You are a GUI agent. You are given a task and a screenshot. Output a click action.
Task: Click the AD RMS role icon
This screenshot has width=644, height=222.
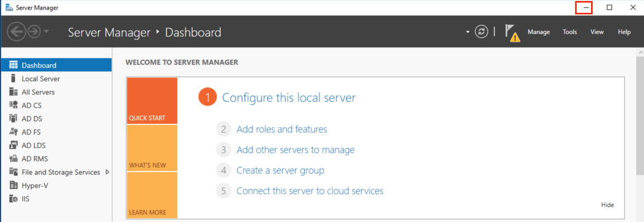14,159
